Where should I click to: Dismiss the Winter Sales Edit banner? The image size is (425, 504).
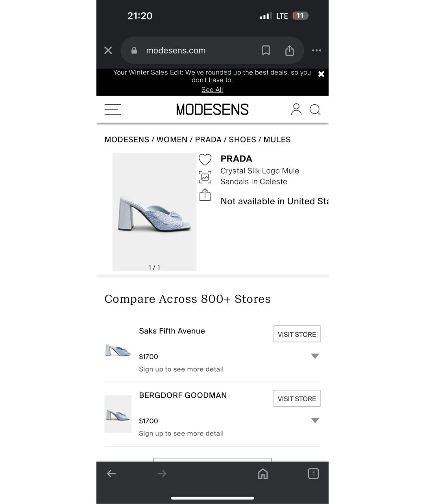pos(321,74)
